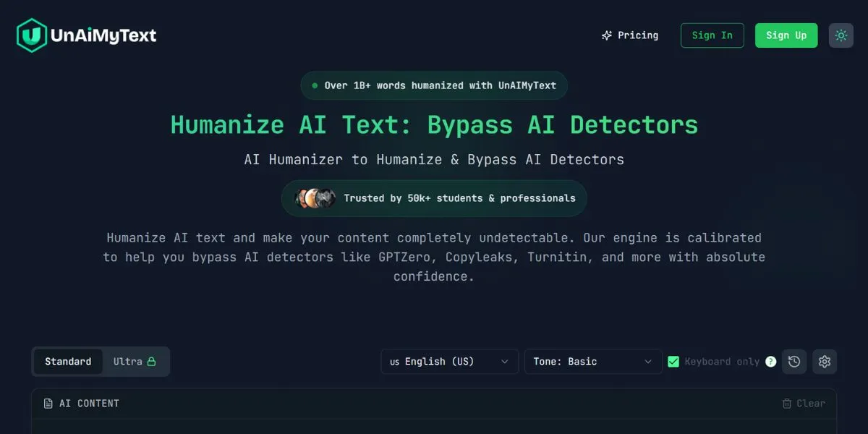Select the Standard mode option
The image size is (868, 434).
pyautogui.click(x=68, y=361)
